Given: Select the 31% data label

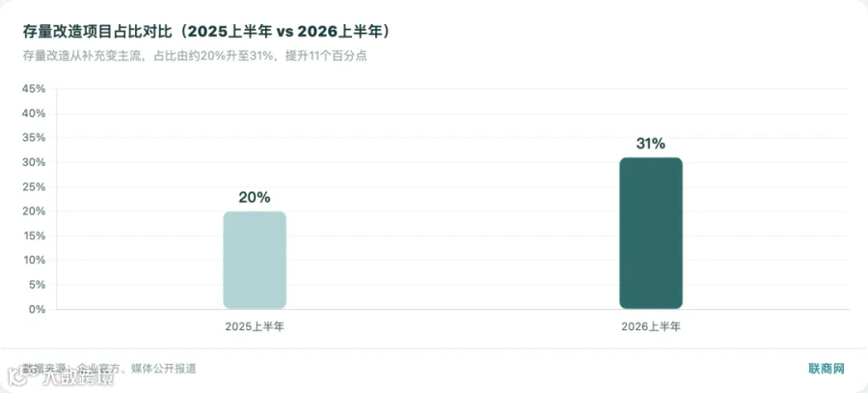Looking at the screenshot, I should 650,144.
